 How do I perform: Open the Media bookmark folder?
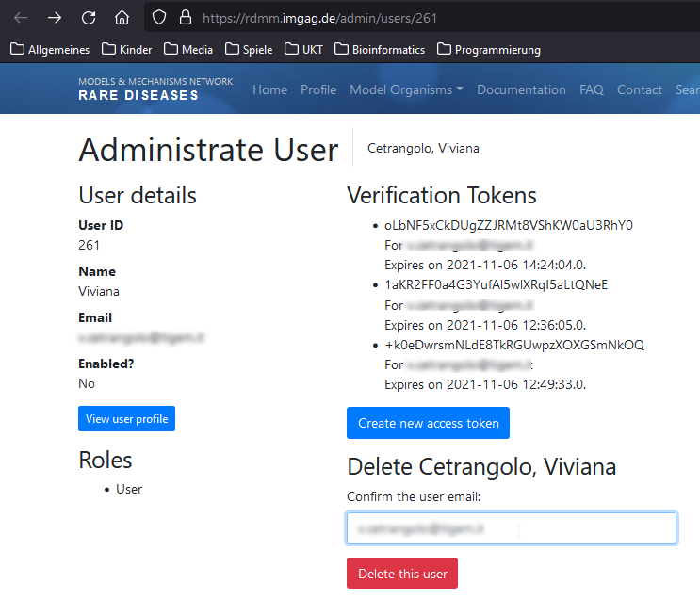point(187,49)
